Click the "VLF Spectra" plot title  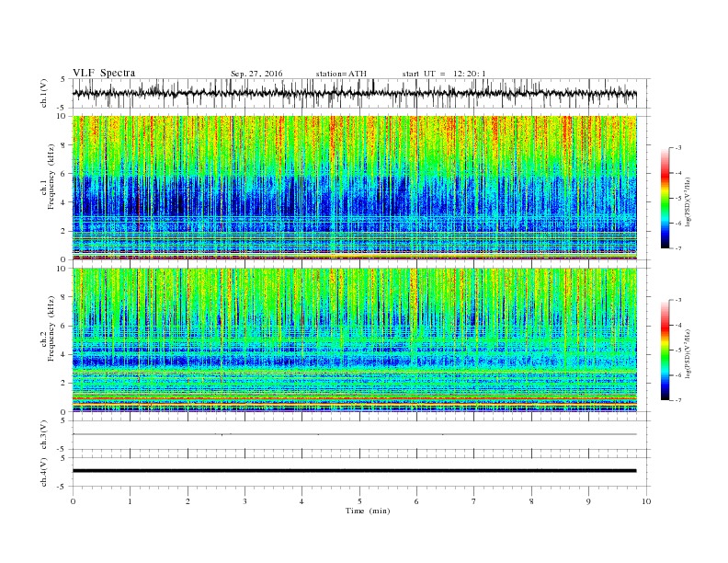point(104,73)
